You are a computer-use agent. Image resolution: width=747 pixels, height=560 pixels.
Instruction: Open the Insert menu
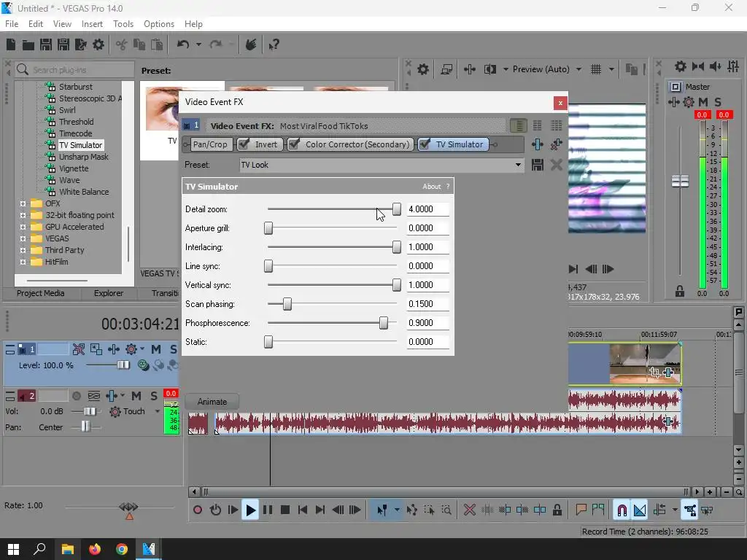tap(92, 24)
